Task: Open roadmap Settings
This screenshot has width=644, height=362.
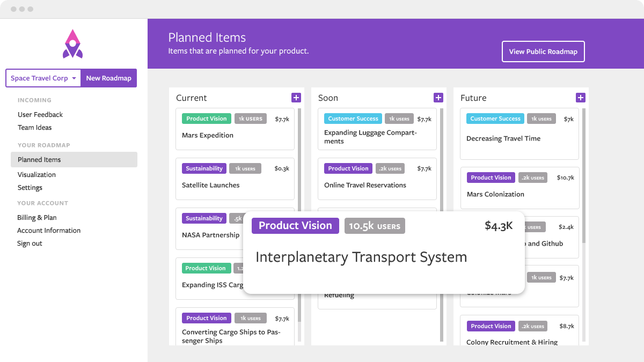Action: pyautogui.click(x=30, y=188)
